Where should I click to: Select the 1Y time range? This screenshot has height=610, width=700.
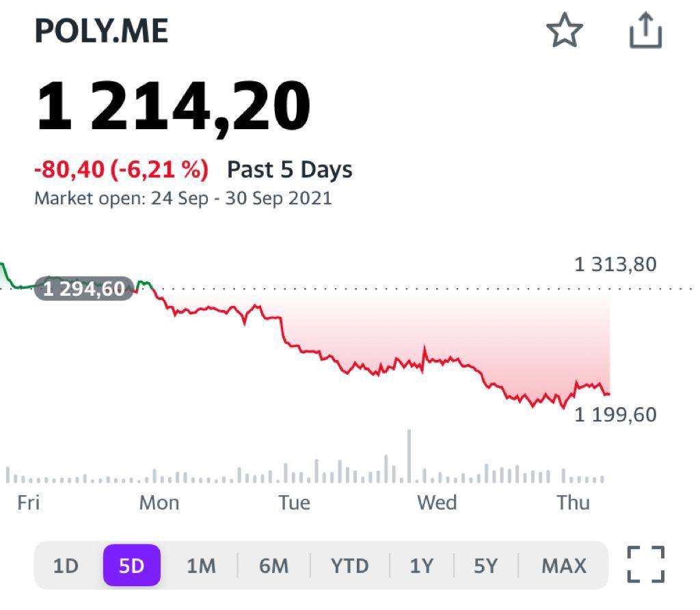click(422, 566)
